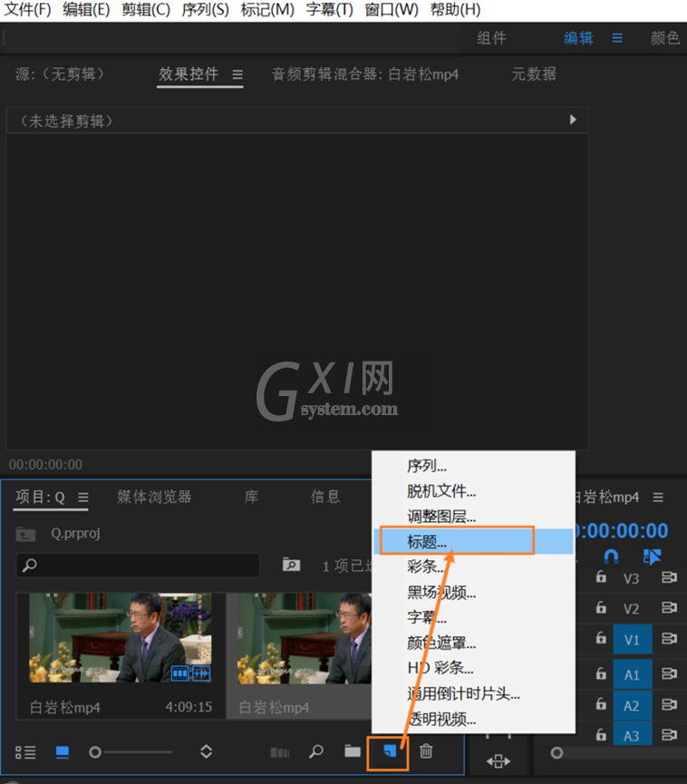
Task: Switch project panel to icon view
Action: click(x=63, y=752)
